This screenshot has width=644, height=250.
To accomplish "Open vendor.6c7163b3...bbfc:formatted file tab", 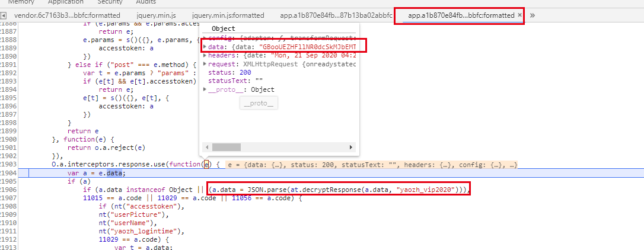I will click(x=67, y=15).
